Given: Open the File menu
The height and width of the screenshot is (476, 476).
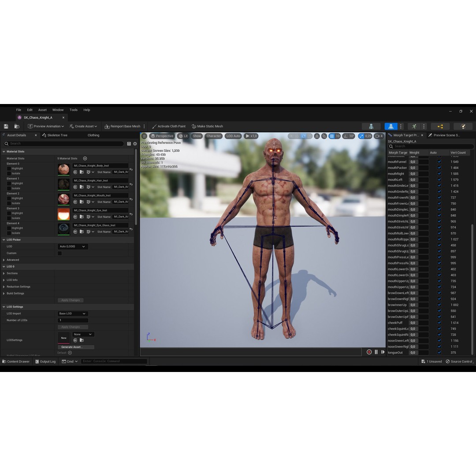Looking at the screenshot, I should click(19, 110).
